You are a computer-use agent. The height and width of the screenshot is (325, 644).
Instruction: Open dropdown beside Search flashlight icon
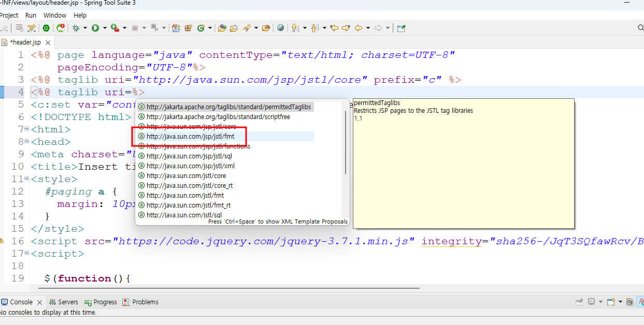pyautogui.click(x=256, y=28)
